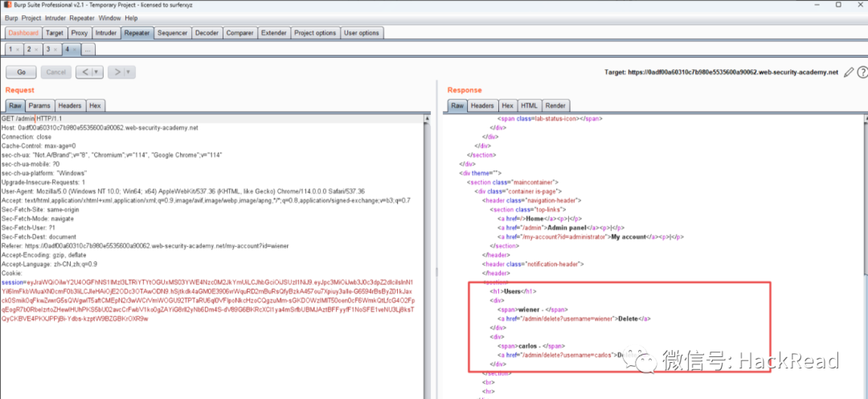The image size is (868, 399).
Task: Click the Referer header line in request
Action: point(145,245)
